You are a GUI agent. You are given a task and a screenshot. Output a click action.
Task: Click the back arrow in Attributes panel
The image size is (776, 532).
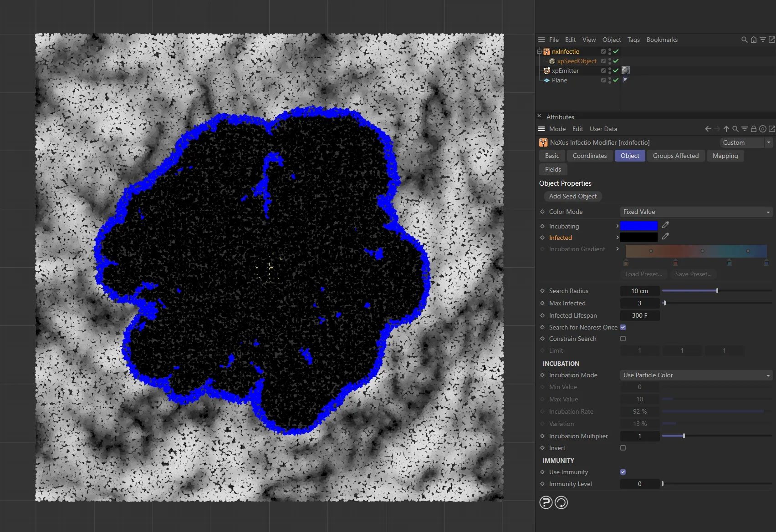[x=708, y=129]
